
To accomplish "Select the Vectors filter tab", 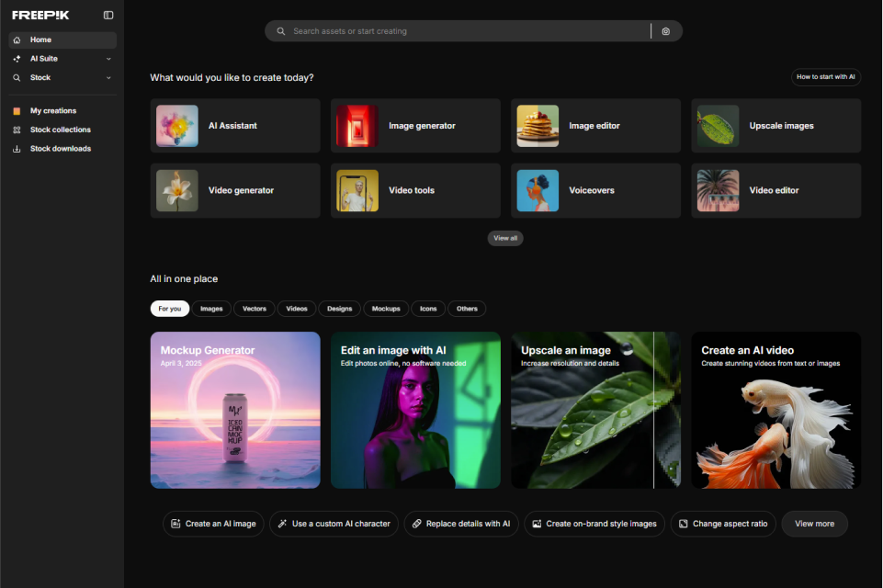I will tap(255, 309).
